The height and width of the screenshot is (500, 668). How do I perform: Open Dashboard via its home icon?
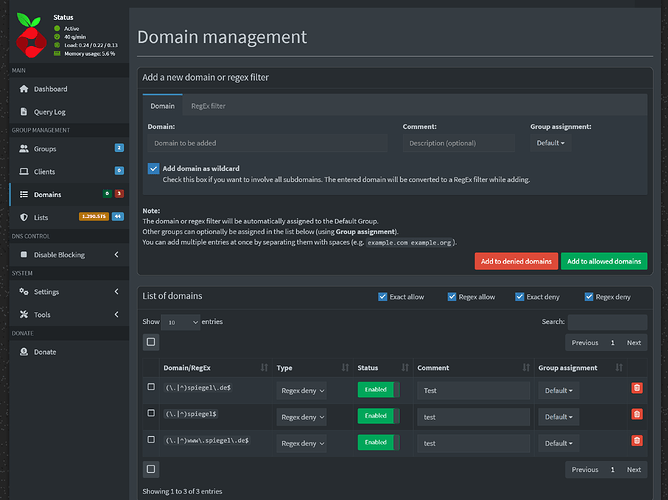pyautogui.click(x=25, y=89)
